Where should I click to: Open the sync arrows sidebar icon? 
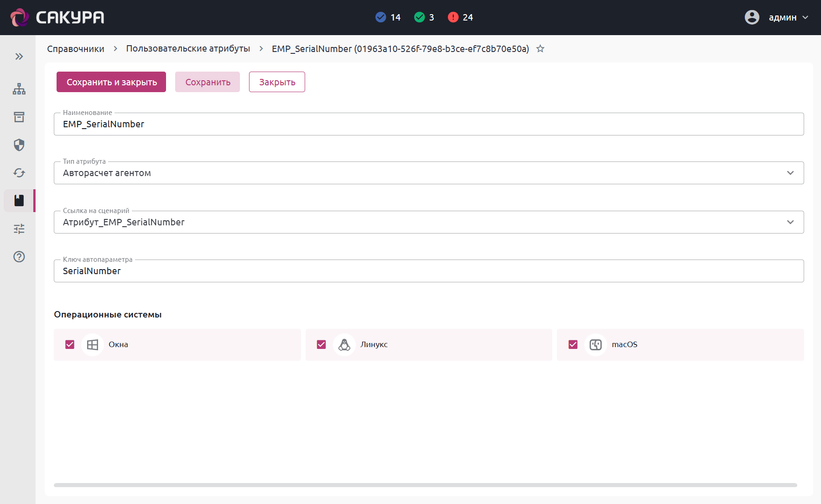tap(19, 173)
